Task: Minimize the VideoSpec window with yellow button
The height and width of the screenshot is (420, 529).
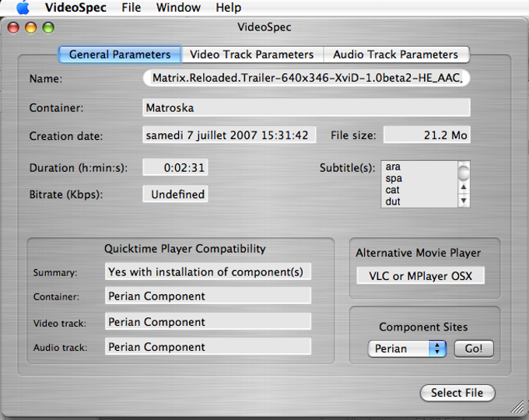Action: [31, 27]
